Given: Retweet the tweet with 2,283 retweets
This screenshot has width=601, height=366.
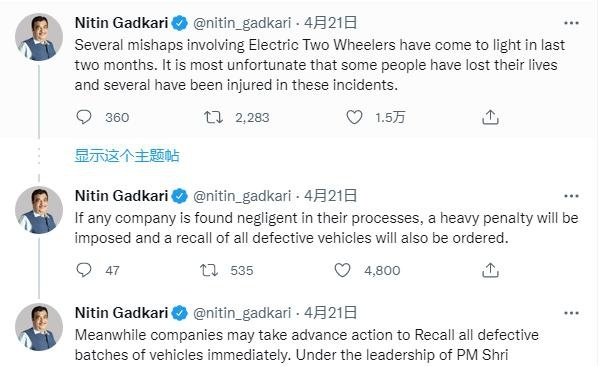Looking at the screenshot, I should coord(213,117).
